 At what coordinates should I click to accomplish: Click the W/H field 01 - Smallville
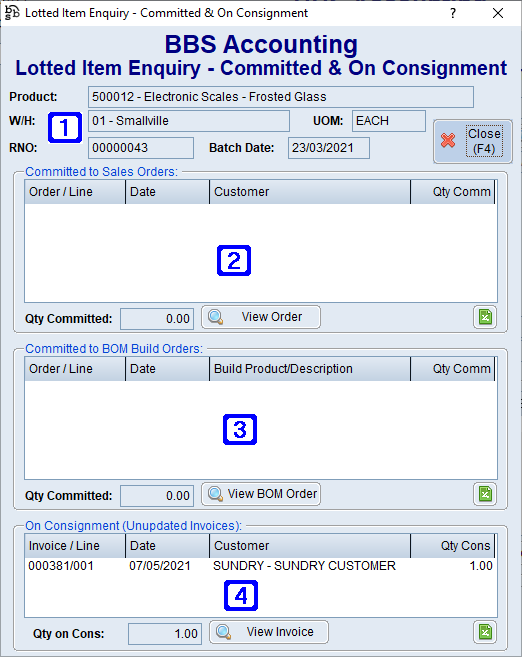[x=189, y=121]
